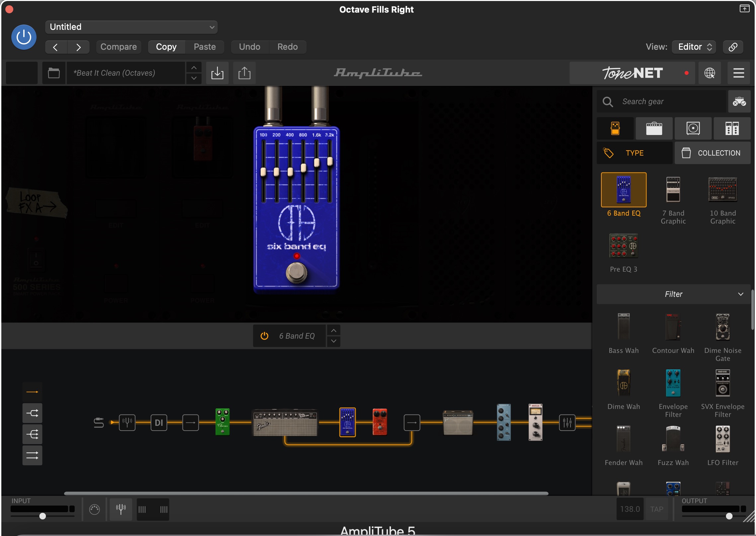This screenshot has width=756, height=536.
Task: Select the rack effects gear category
Action: point(732,128)
